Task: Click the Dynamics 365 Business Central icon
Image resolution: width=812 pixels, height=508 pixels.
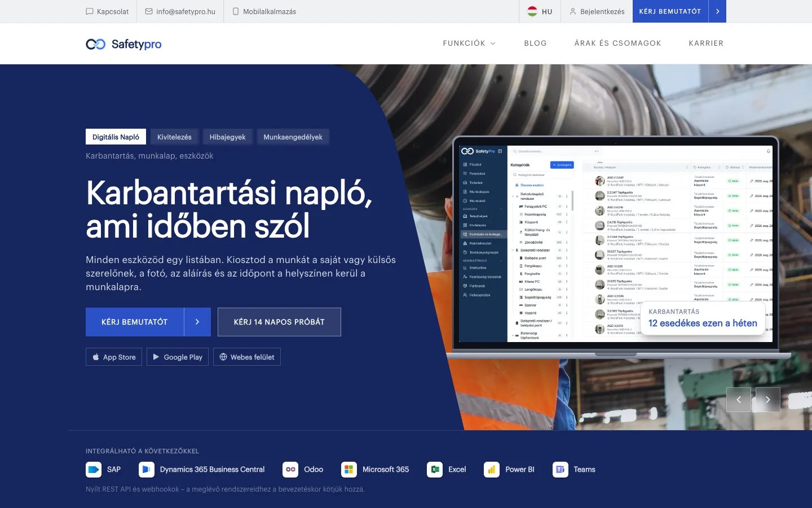Action: pos(147,470)
